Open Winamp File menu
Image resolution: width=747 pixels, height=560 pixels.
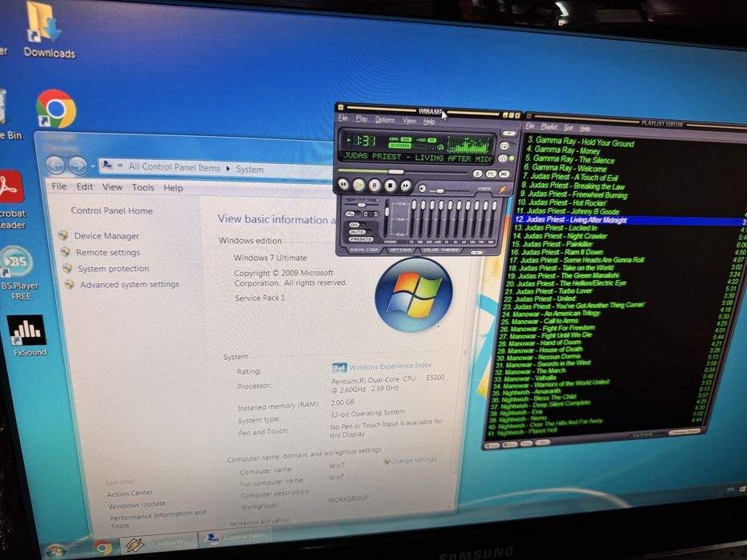click(343, 118)
